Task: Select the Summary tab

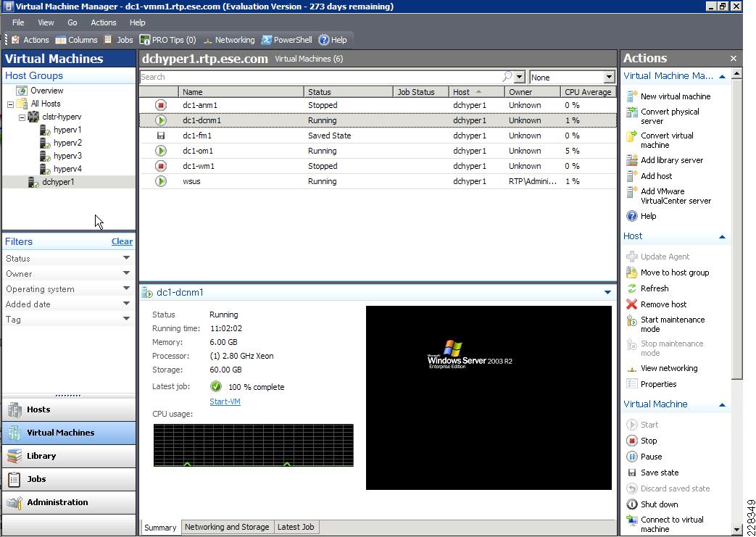Action: [160, 528]
